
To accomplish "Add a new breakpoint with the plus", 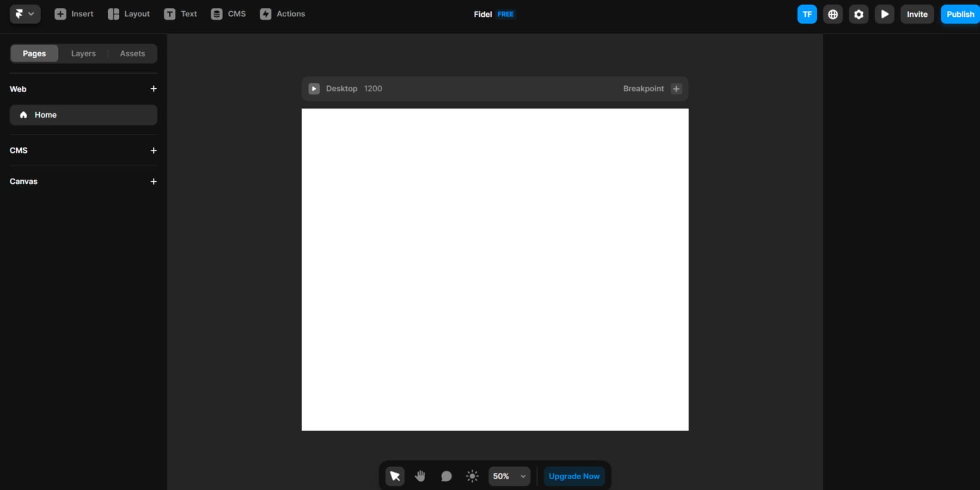I will 676,88.
